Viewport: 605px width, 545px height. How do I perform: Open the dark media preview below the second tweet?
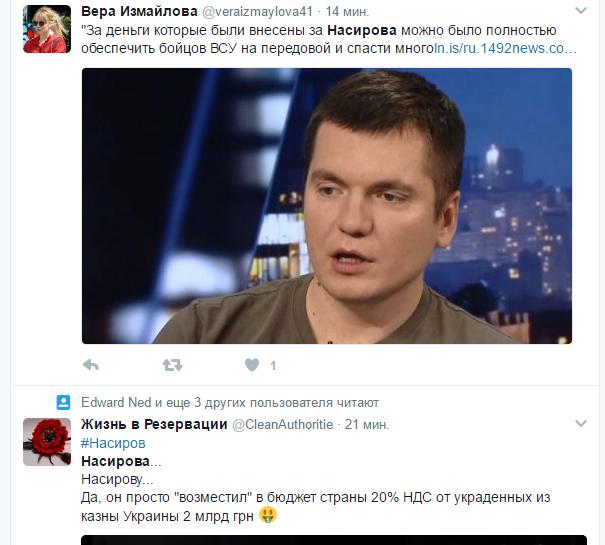pos(334,540)
